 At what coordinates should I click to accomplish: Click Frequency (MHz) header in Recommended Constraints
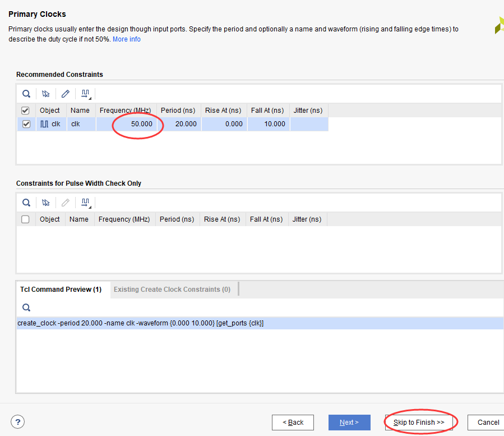pos(126,111)
